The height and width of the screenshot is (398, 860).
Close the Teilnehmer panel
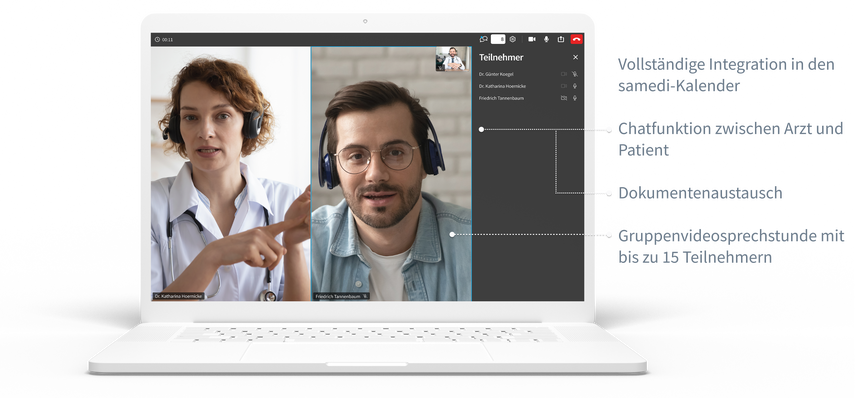point(575,57)
